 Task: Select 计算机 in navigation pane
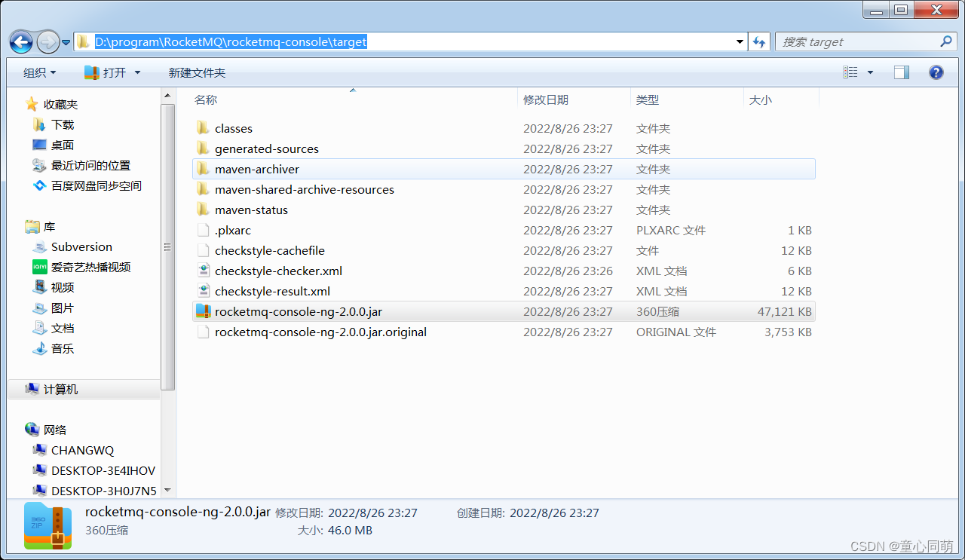tap(60, 389)
